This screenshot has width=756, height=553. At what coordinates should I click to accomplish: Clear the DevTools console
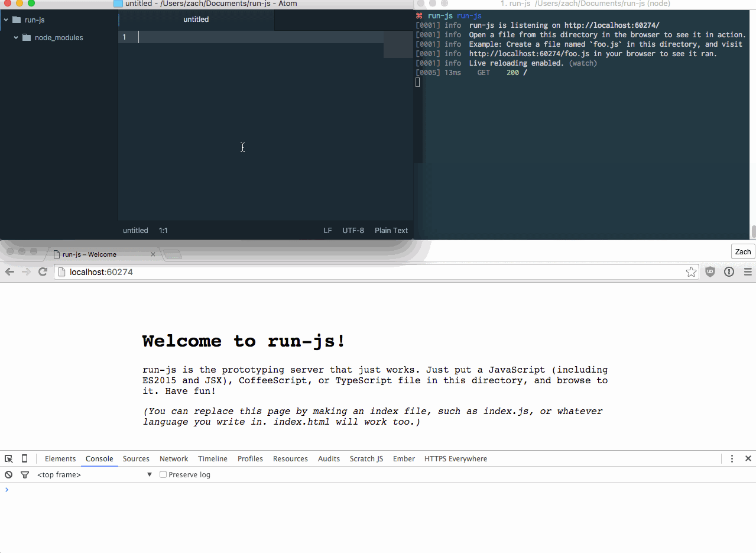(x=8, y=474)
